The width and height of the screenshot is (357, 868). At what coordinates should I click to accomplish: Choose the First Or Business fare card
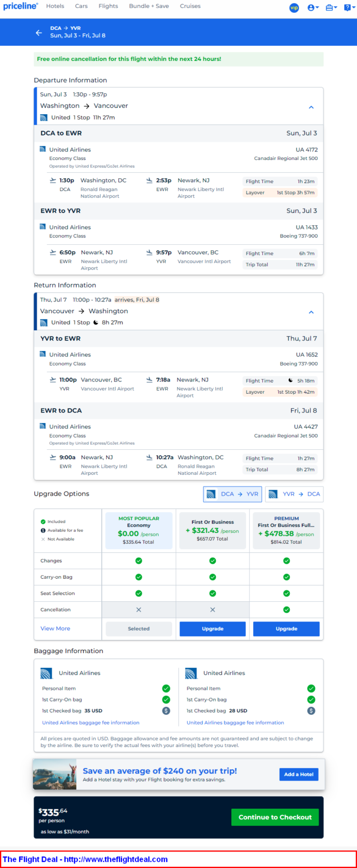tap(213, 530)
